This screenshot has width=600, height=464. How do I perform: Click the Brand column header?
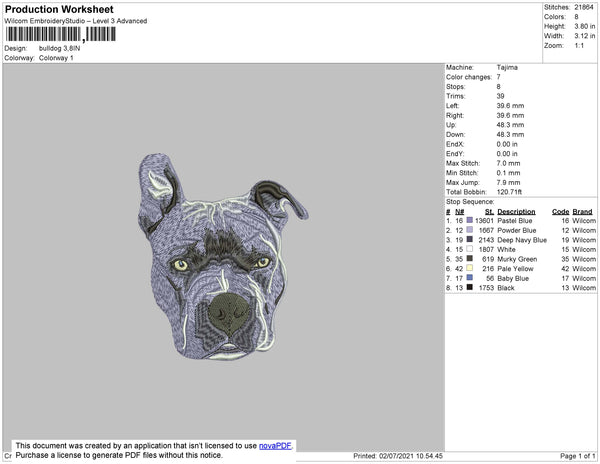pos(582,212)
